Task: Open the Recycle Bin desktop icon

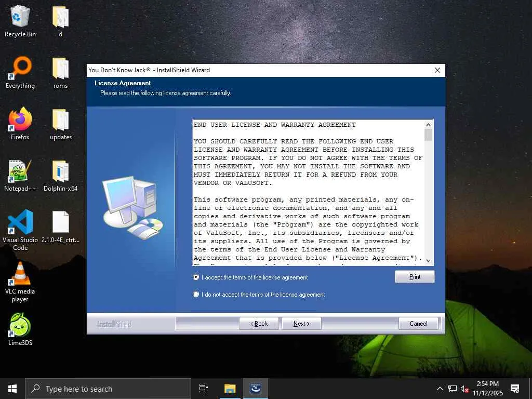Action: click(20, 21)
